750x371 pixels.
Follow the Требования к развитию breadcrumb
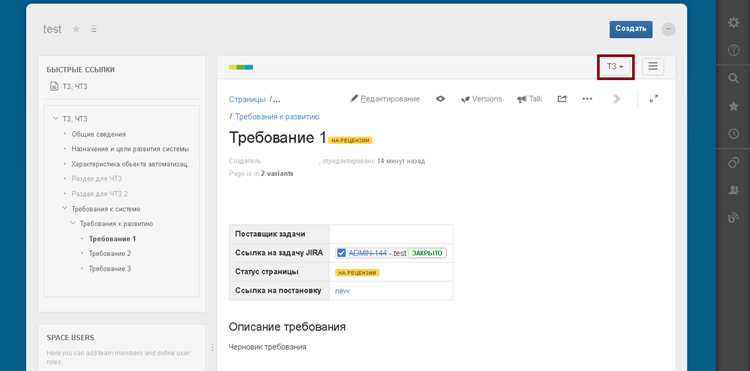click(277, 117)
